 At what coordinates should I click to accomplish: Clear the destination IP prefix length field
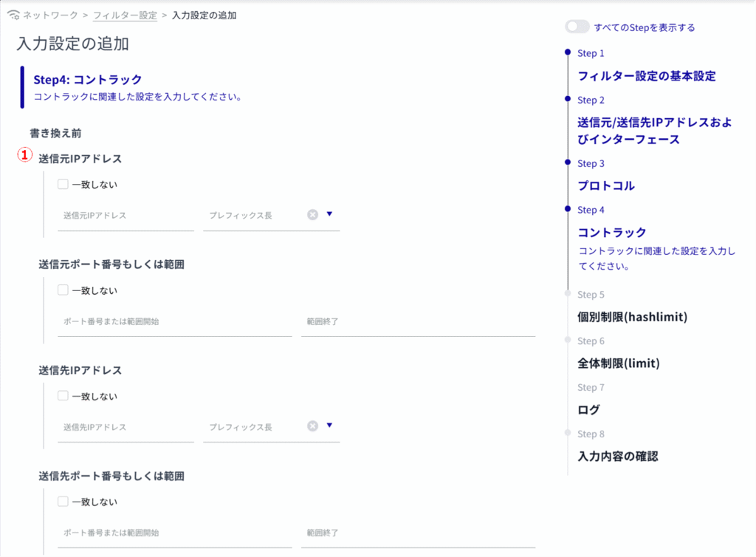tap(312, 426)
